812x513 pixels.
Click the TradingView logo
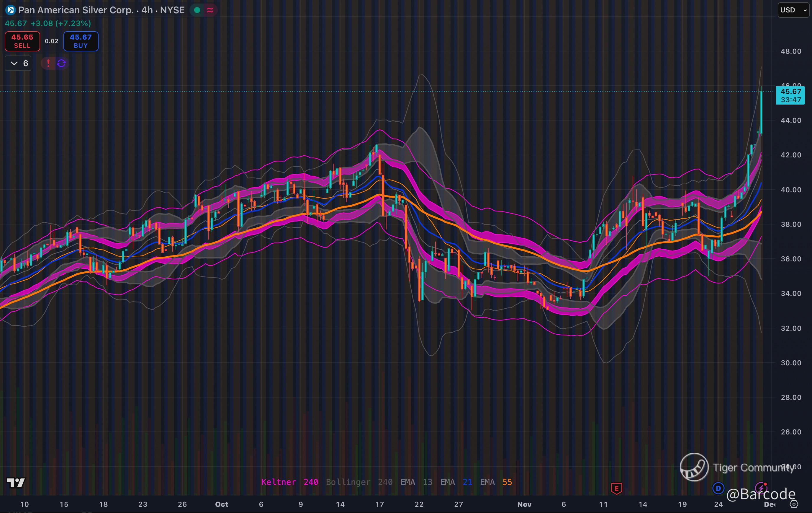[16, 483]
